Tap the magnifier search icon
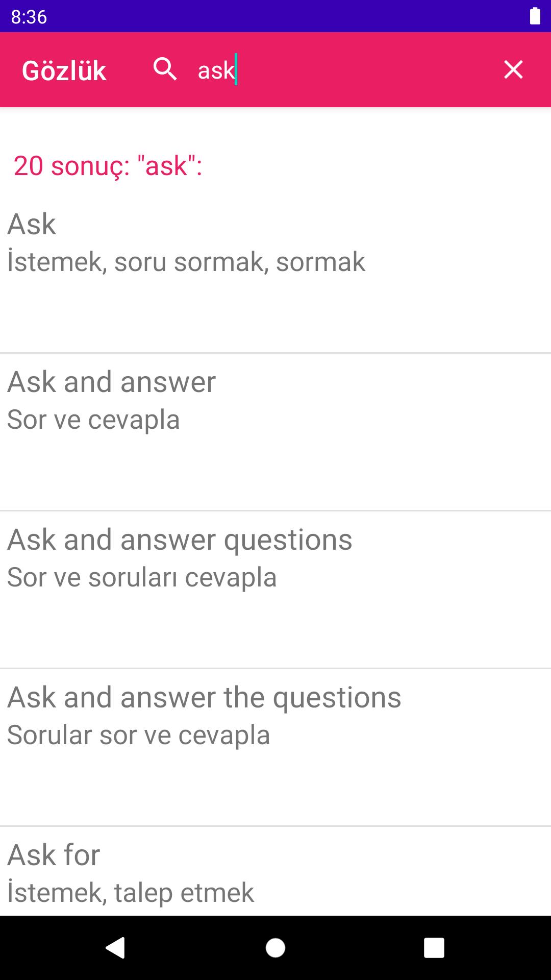The image size is (551, 980). click(x=165, y=69)
